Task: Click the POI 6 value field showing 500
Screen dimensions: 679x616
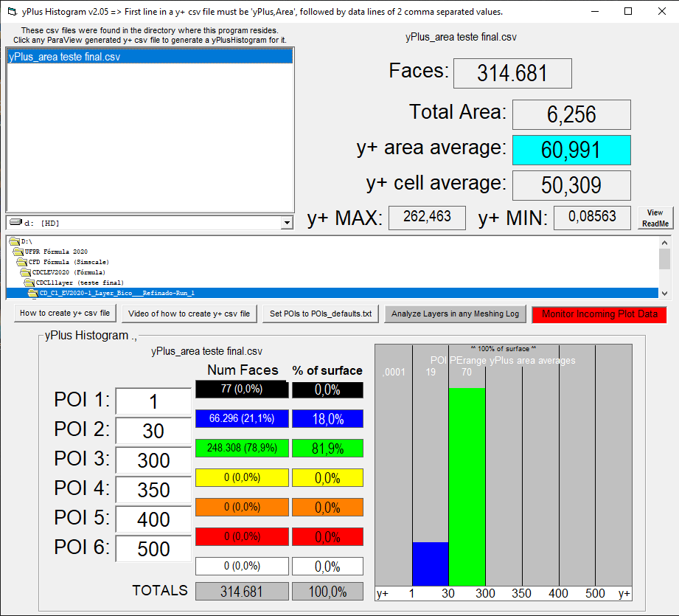Action: pos(153,548)
